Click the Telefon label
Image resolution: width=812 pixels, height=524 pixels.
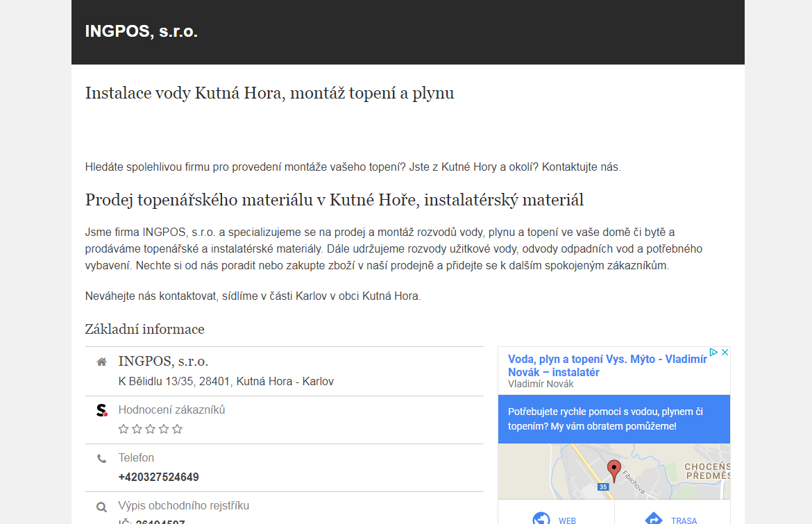136,458
